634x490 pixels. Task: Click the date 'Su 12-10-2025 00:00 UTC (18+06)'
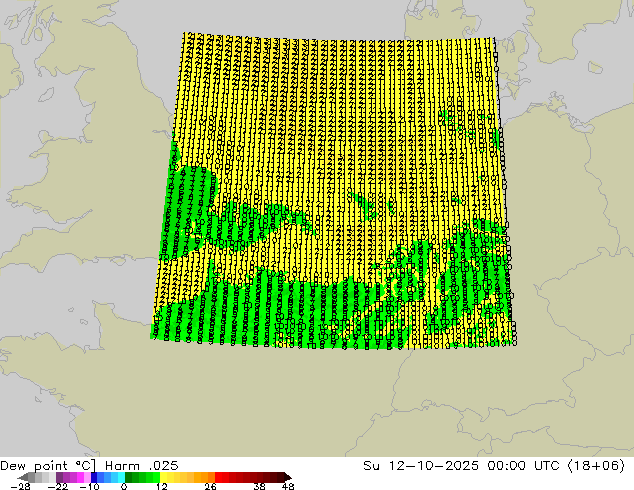point(494,466)
